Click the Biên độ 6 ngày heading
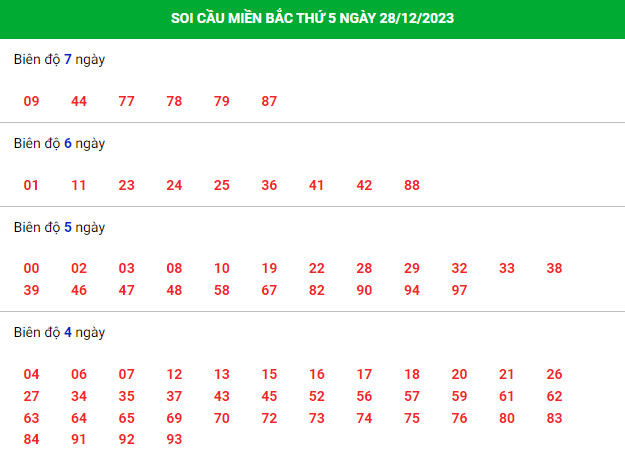The image size is (625, 458). (59, 143)
